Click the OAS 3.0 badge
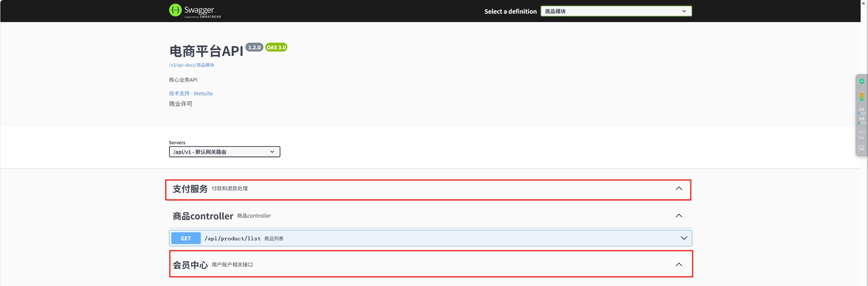 tap(276, 47)
